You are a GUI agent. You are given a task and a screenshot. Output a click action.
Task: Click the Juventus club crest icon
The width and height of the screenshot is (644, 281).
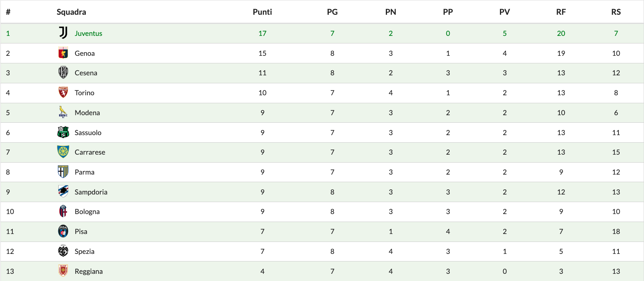63,33
